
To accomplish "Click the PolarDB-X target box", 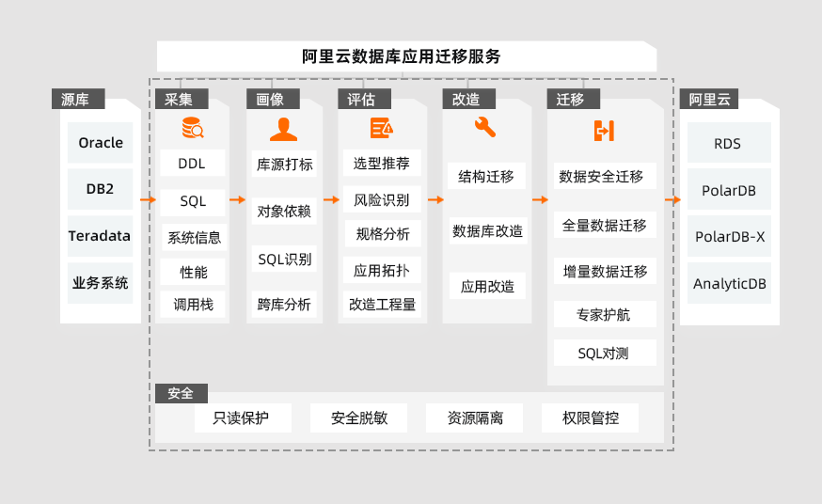I will pos(729,236).
